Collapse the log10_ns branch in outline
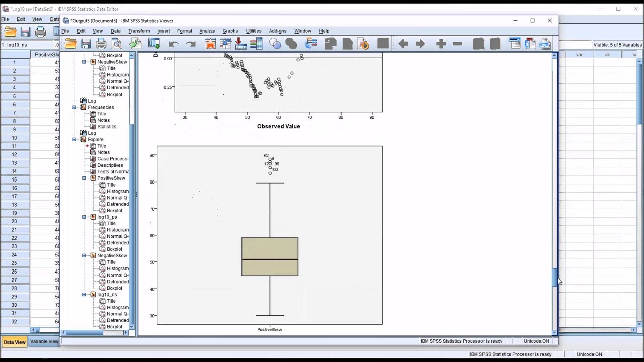This screenshot has height=362, width=644. point(84,294)
